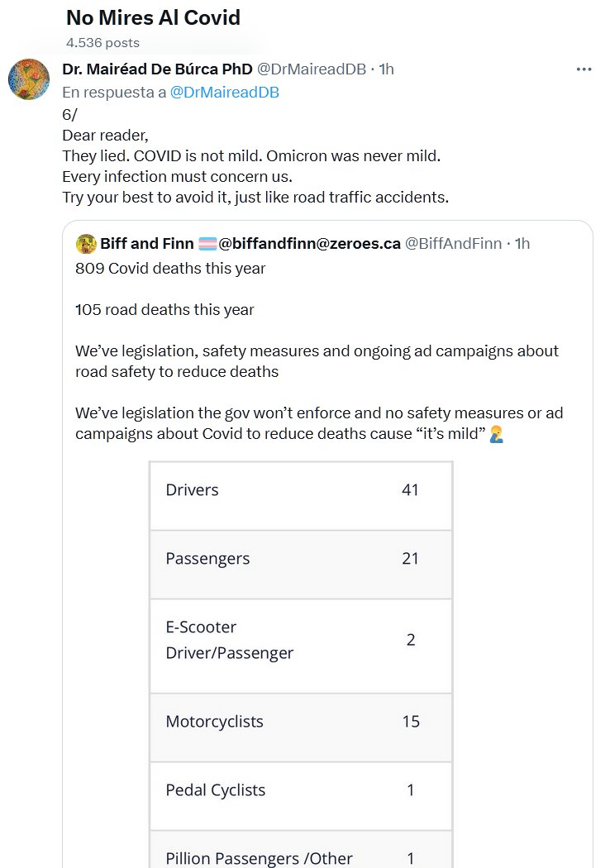Click the No Mires Al Covid header title
This screenshot has width=610, height=868.
point(153,17)
